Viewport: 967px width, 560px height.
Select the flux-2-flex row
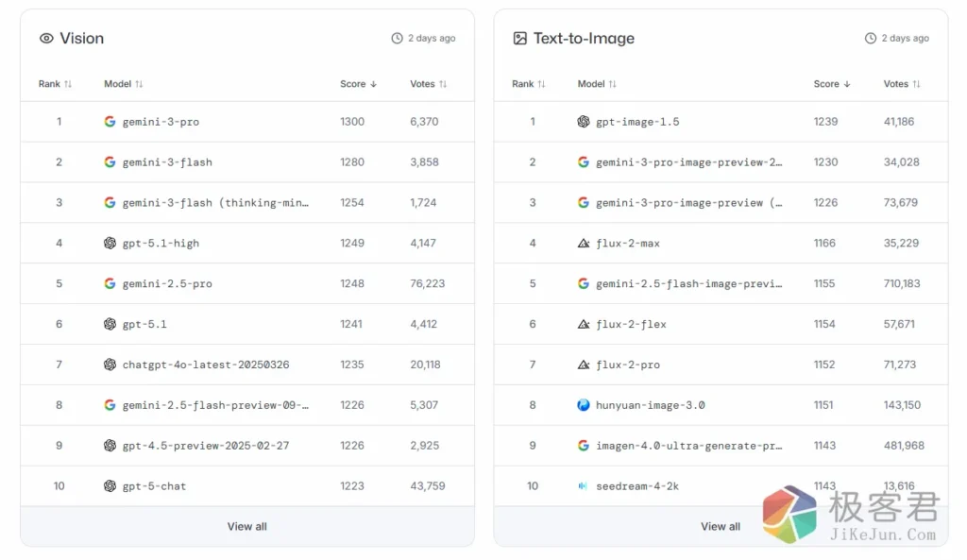coord(631,324)
